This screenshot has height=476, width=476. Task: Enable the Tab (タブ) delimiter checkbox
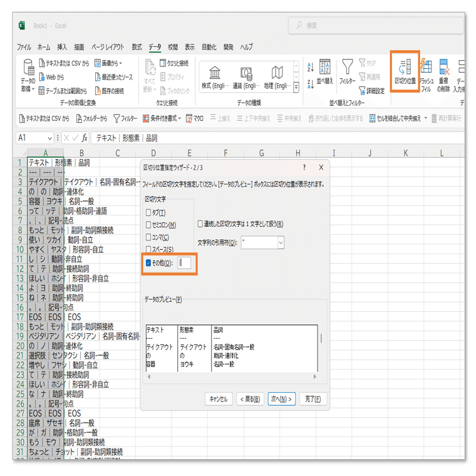coord(148,212)
